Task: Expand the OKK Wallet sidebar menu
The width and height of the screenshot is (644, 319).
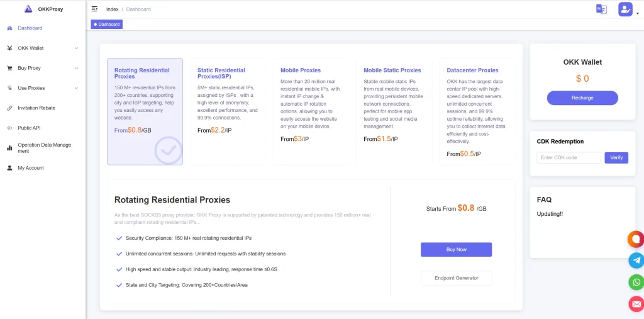Action: pyautogui.click(x=43, y=48)
